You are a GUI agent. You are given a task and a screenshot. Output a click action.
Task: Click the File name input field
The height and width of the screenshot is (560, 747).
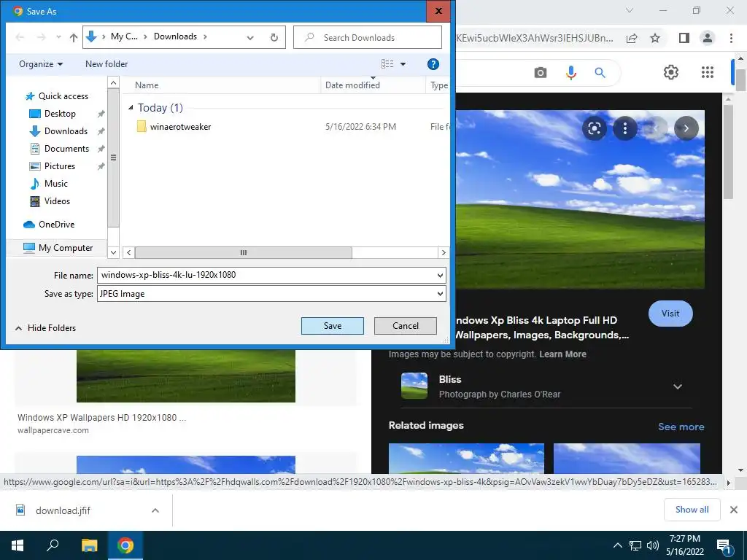[x=266, y=275]
